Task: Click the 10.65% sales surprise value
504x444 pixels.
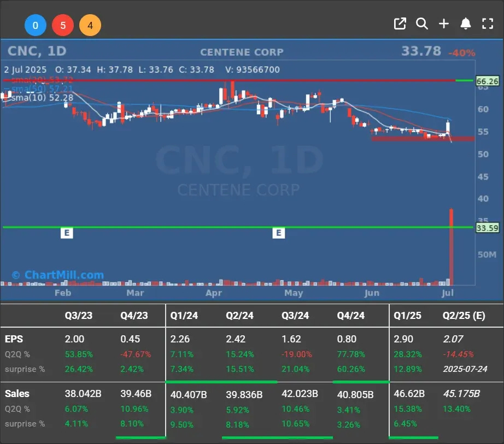Action: (295, 424)
